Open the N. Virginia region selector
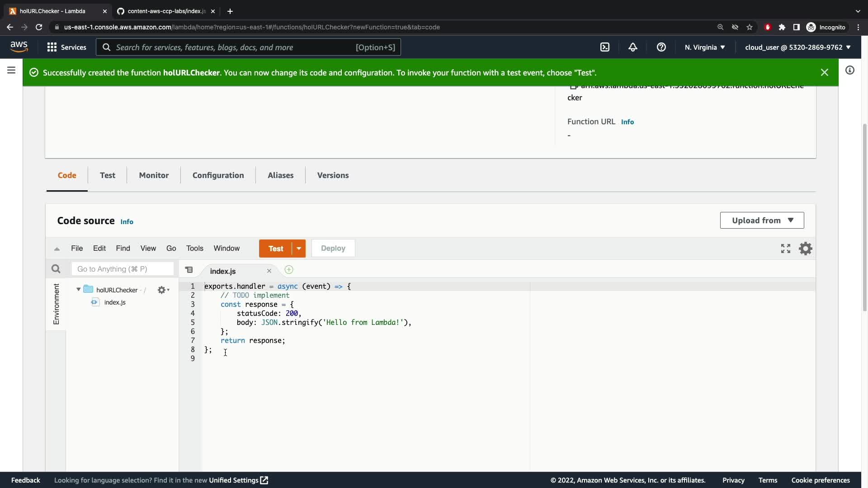868x488 pixels. [x=704, y=47]
